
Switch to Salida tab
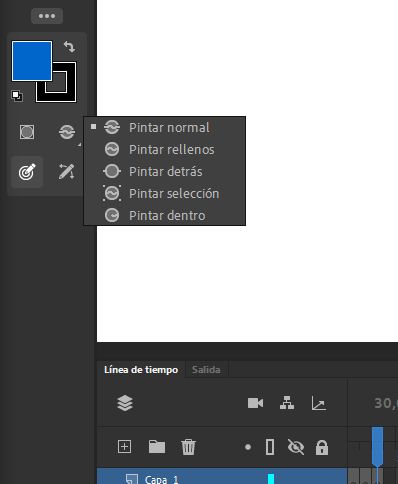[206, 370]
